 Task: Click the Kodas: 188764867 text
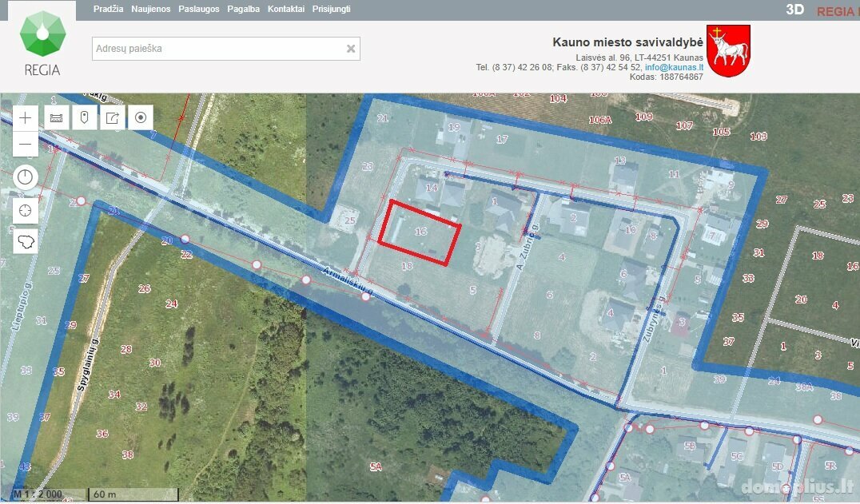pyautogui.click(x=667, y=77)
